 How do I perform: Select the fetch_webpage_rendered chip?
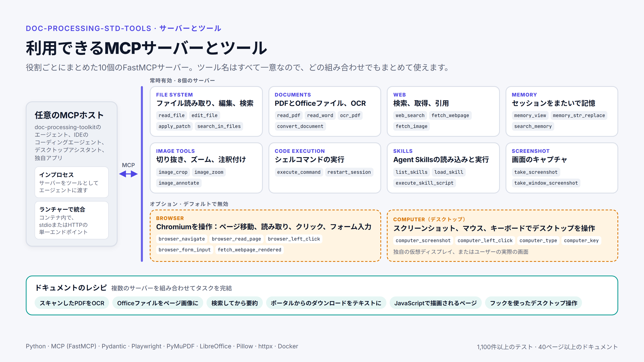click(x=250, y=250)
